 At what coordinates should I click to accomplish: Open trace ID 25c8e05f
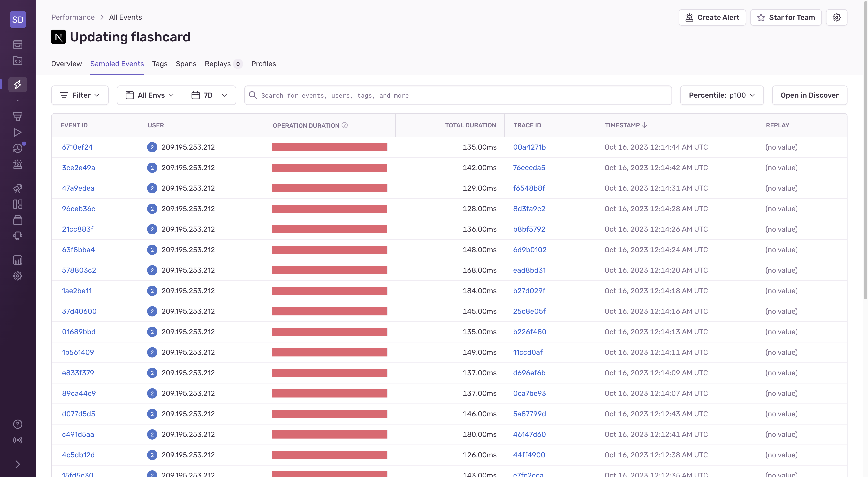(x=529, y=312)
